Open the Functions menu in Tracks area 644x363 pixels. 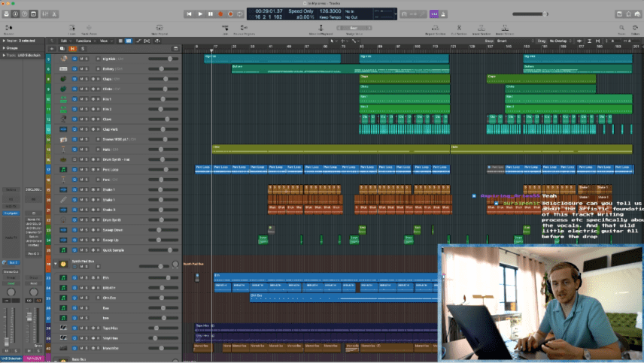[84, 41]
